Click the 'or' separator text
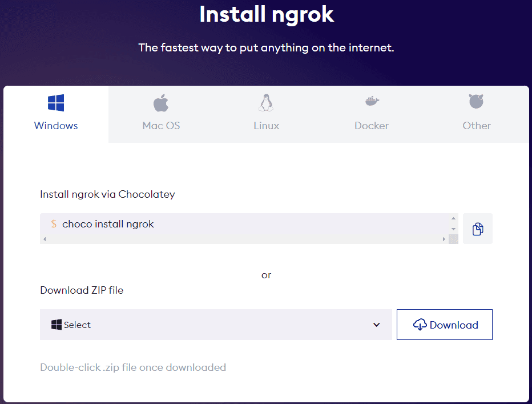 [x=267, y=275]
